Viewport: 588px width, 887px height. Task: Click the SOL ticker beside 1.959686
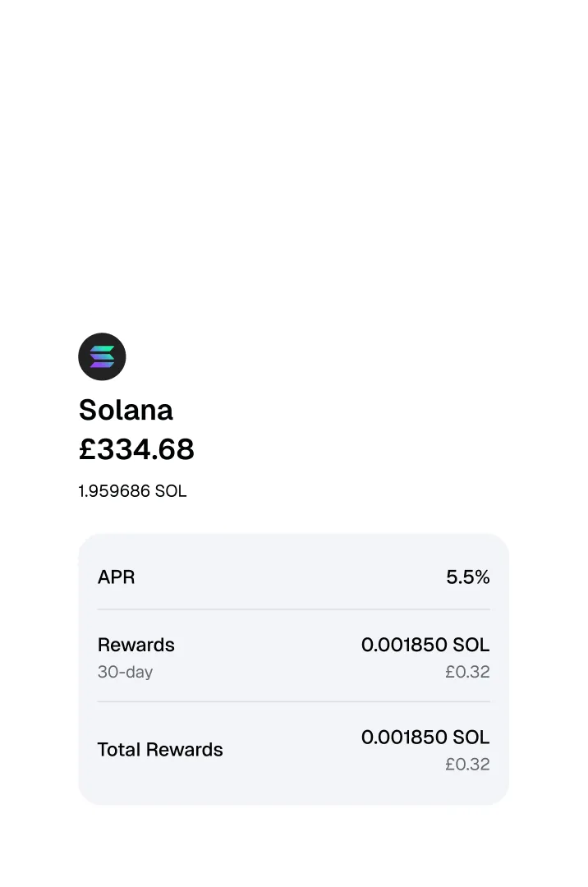(x=171, y=491)
